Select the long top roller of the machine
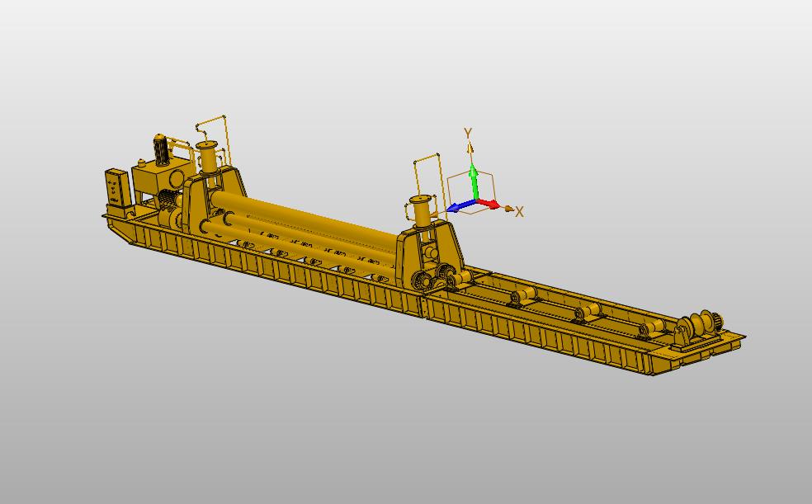The height and width of the screenshot is (504, 812). 304,219
